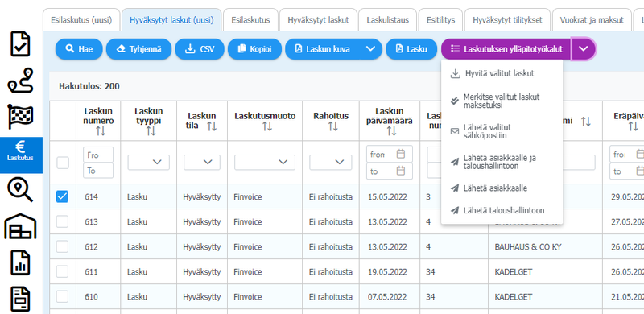Collapse the Laskutuksen ylläpitotyökalut dropdown arrow
This screenshot has width=644, height=314.
(583, 49)
